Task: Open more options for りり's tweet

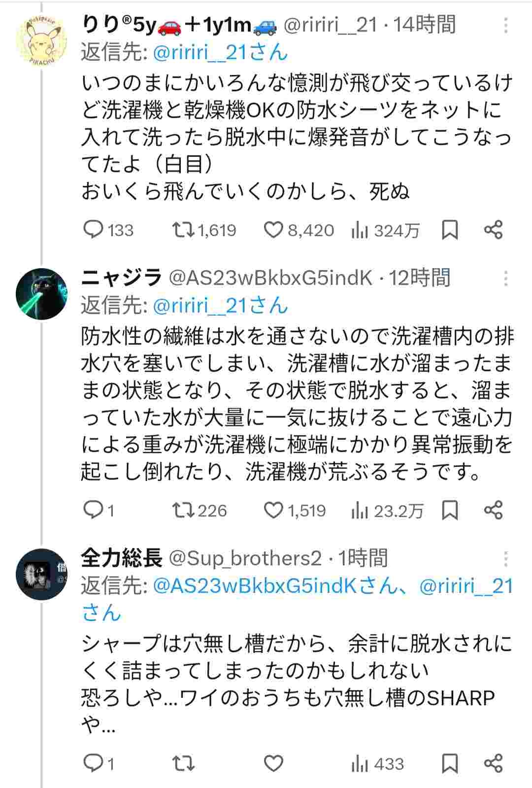Action: click(506, 26)
